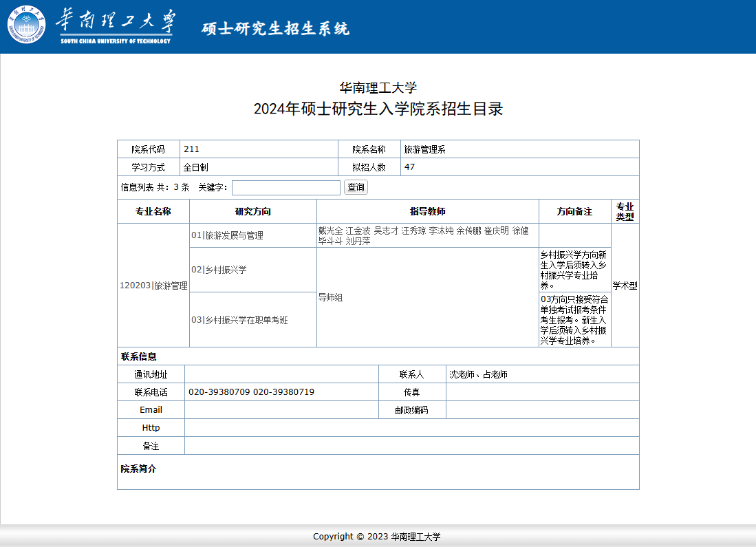Click the planned enrollment number 47

[x=409, y=167]
